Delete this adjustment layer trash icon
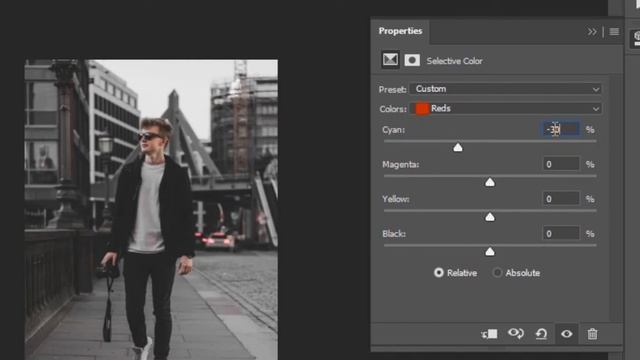 pos(592,334)
